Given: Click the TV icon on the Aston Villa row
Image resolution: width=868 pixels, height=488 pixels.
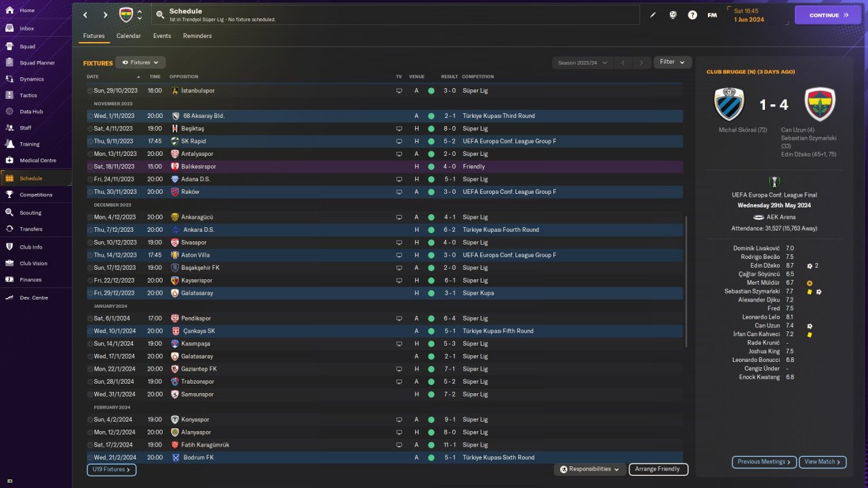Looking at the screenshot, I should (x=399, y=256).
